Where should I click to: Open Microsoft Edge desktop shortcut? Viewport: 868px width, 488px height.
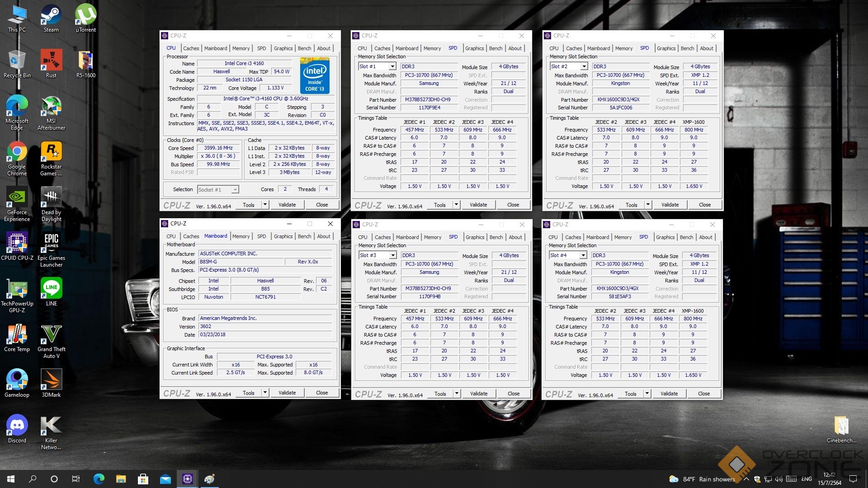point(17,113)
